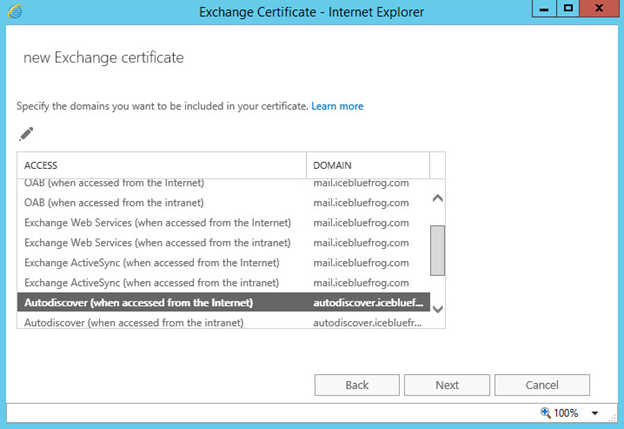
Task: Click the Internet Explorer logo icon
Action: point(15,11)
